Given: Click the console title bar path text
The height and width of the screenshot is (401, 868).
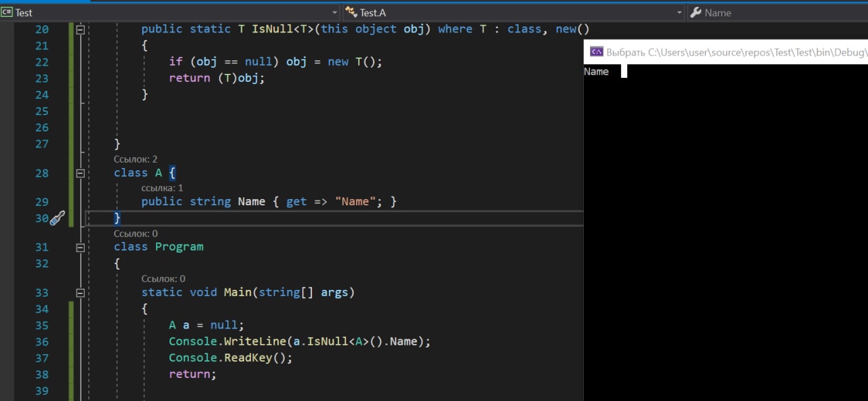Looking at the screenshot, I should (737, 51).
